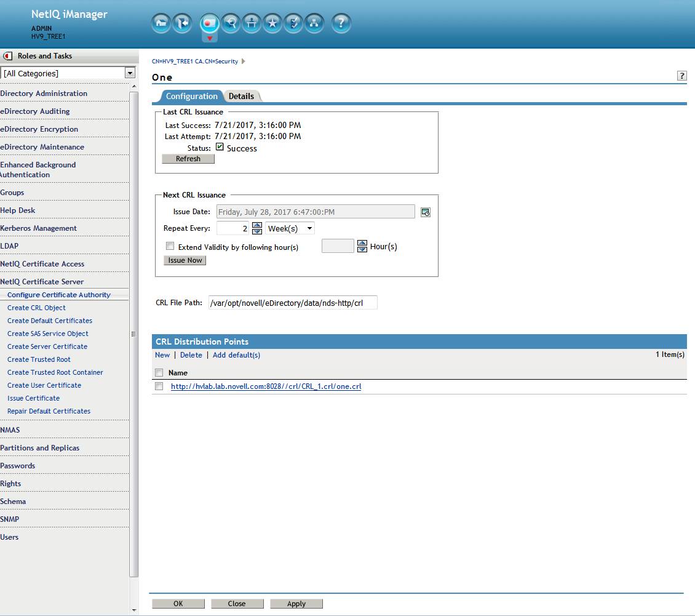Viewport: 695px width, 616px height.
Task: Click the Refresh button
Action: click(x=188, y=159)
